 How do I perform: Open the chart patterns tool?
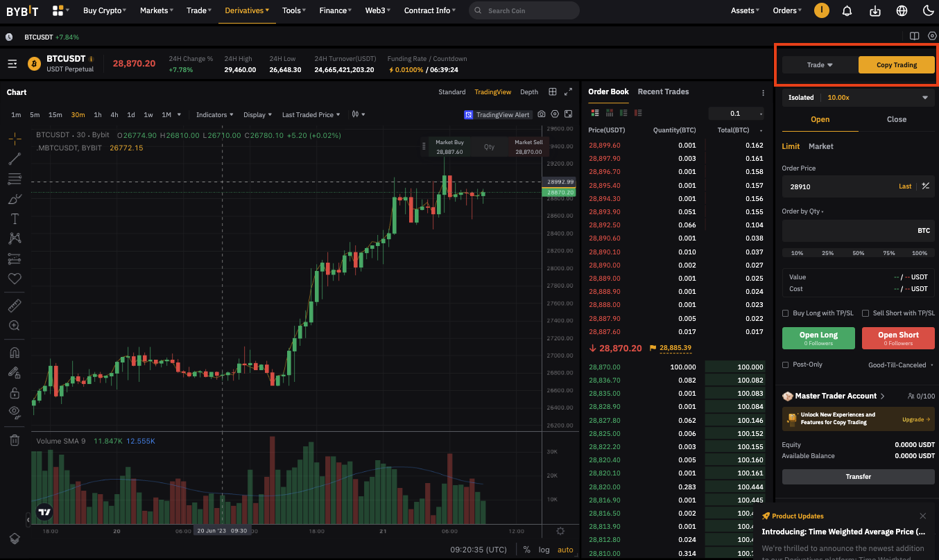15,238
